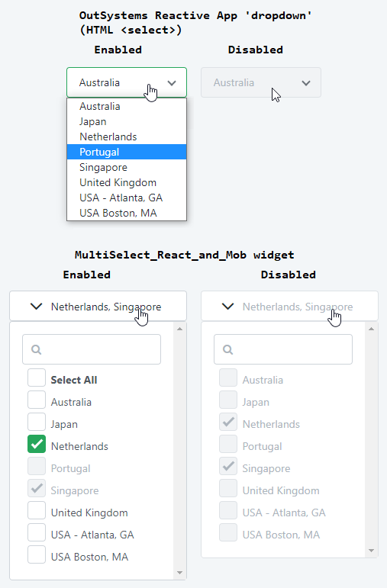Click down arrow of enabled list scrollbar
Screen dimensions: 387x588
pyautogui.click(x=180, y=573)
